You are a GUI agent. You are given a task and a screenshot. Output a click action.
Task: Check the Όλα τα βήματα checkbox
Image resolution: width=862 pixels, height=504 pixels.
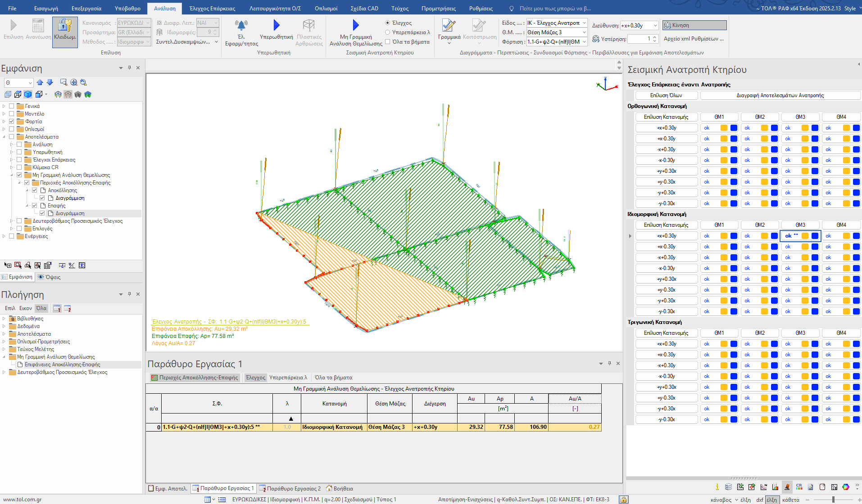point(388,42)
